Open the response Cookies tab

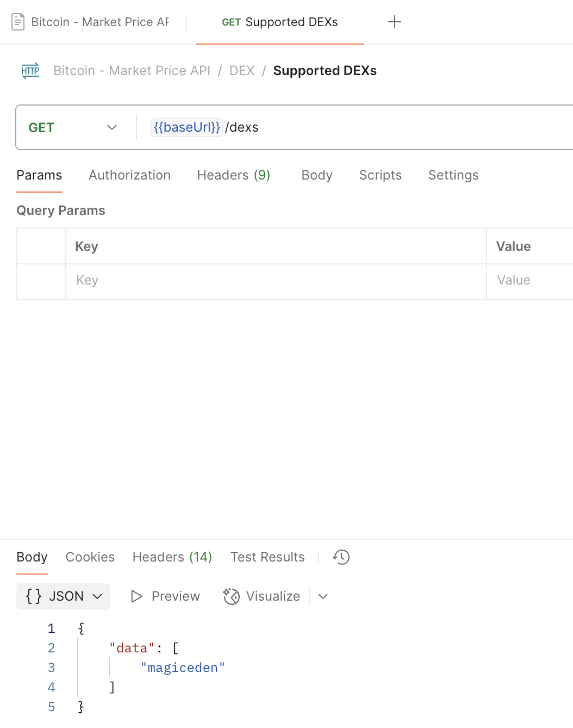coord(90,557)
